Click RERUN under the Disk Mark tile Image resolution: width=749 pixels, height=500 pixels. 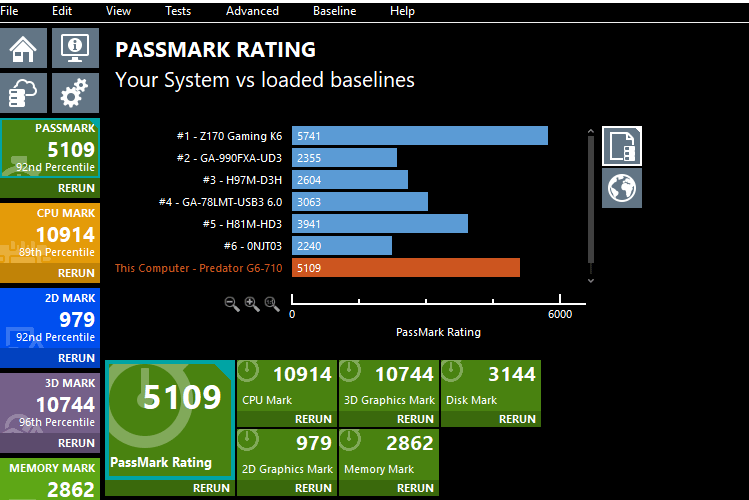[517, 419]
